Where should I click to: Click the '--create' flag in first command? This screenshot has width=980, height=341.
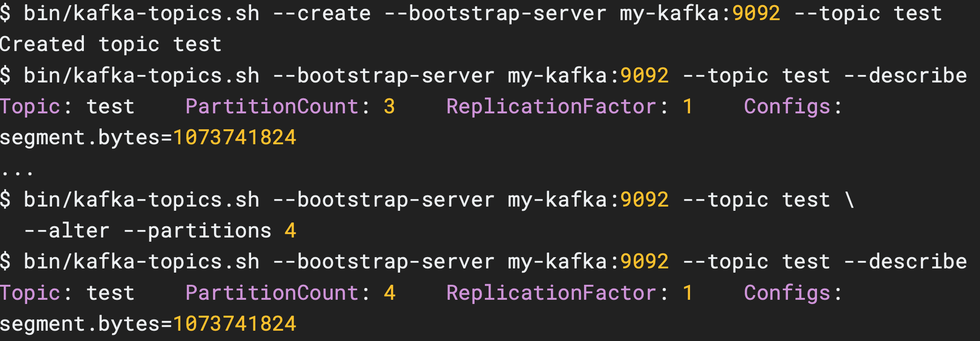coord(321,13)
